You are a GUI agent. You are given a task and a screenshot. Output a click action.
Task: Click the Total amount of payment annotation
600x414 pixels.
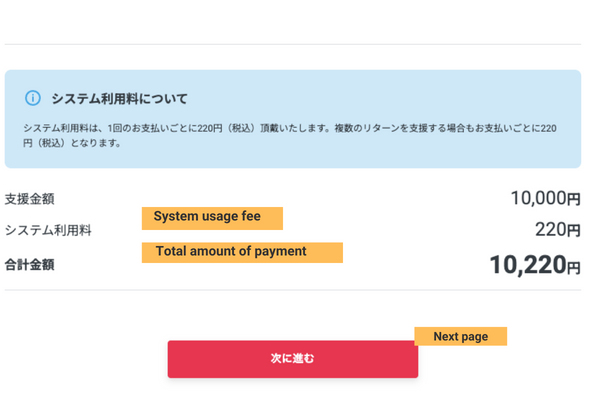242,252
